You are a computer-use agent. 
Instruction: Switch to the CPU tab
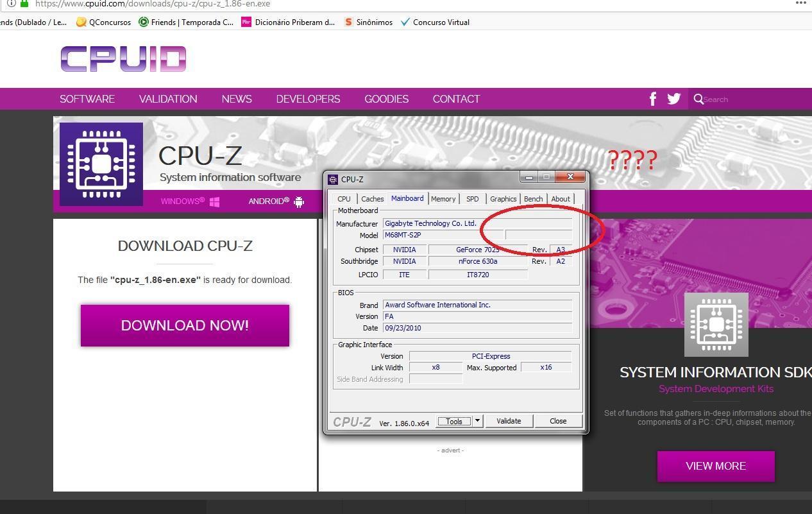coord(344,199)
